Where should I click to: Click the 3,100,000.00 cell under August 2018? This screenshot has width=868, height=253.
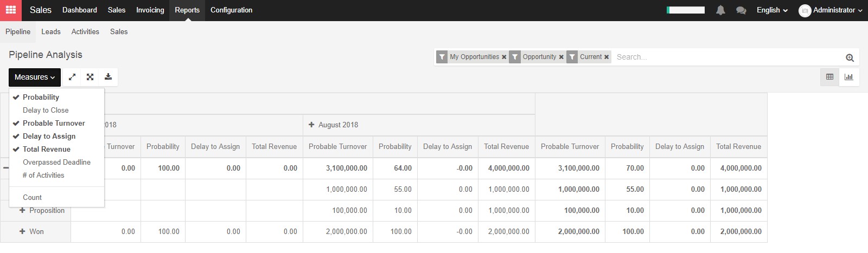click(x=338, y=168)
